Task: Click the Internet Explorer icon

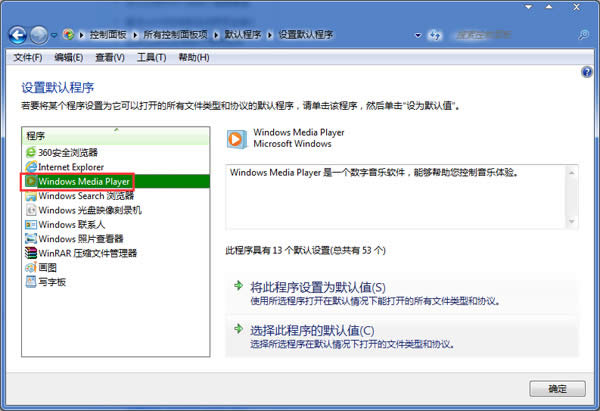Action: [x=31, y=167]
